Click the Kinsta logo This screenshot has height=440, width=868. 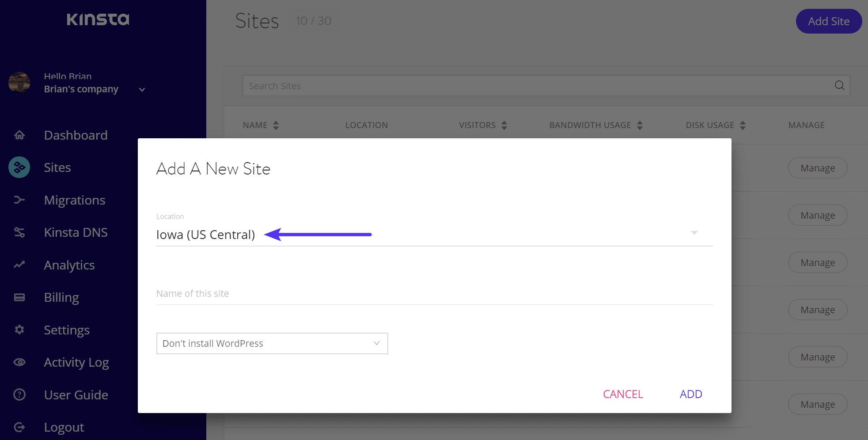point(98,19)
